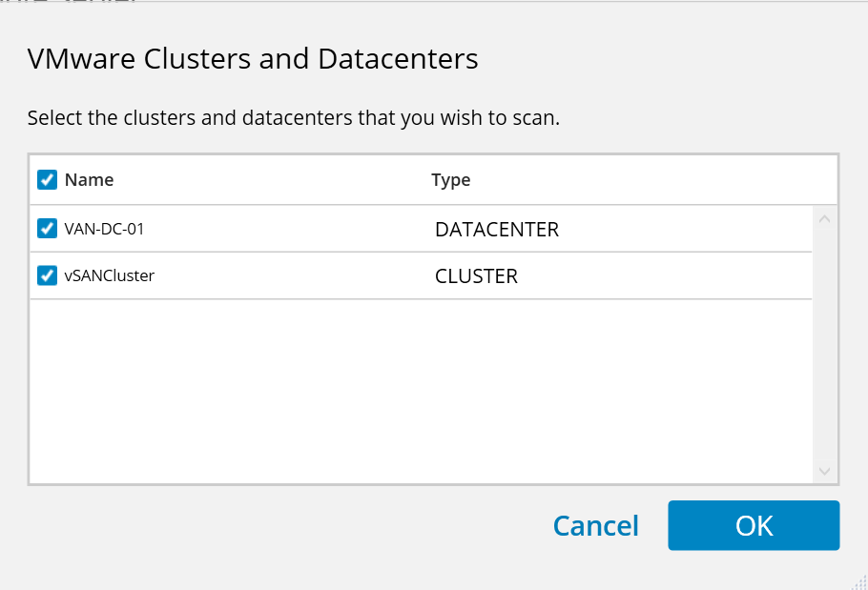868x590 pixels.
Task: Click the scroll up arrow in list
Action: (824, 219)
